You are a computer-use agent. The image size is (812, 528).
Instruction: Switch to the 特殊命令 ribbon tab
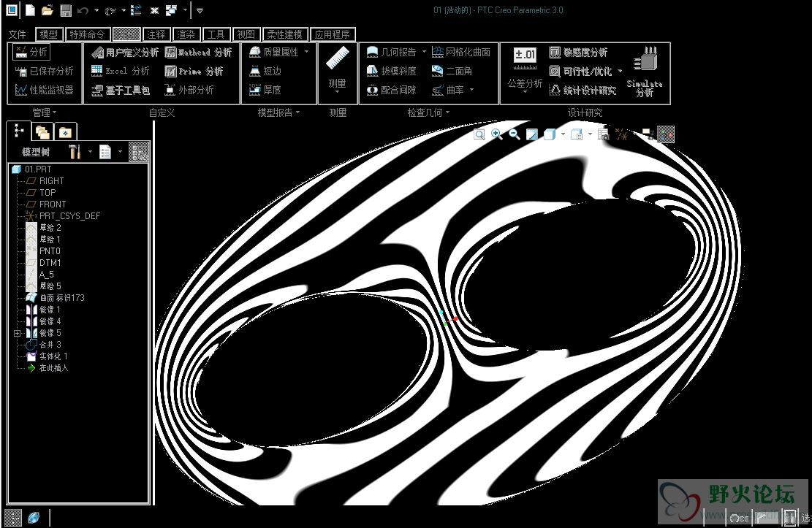point(87,34)
